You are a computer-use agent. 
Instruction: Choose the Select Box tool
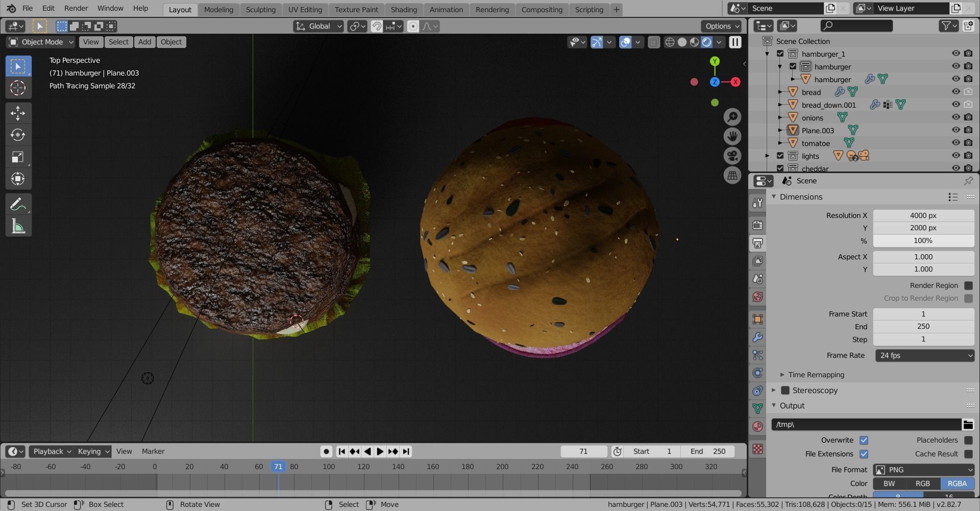pyautogui.click(x=18, y=66)
